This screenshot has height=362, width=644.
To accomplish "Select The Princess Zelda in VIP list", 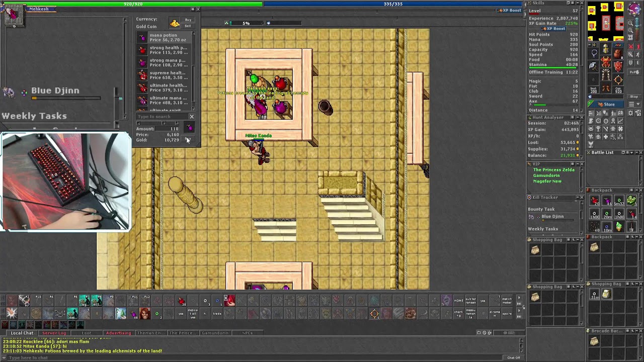I will [553, 170].
